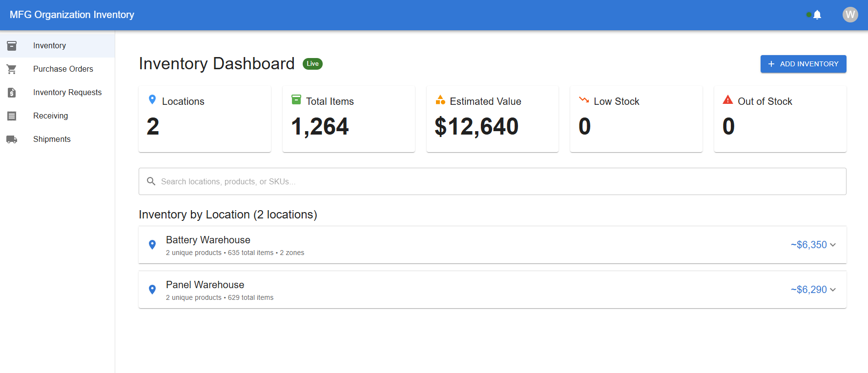The height and width of the screenshot is (373, 868).
Task: Click the Out of Stock warning icon
Action: point(728,100)
